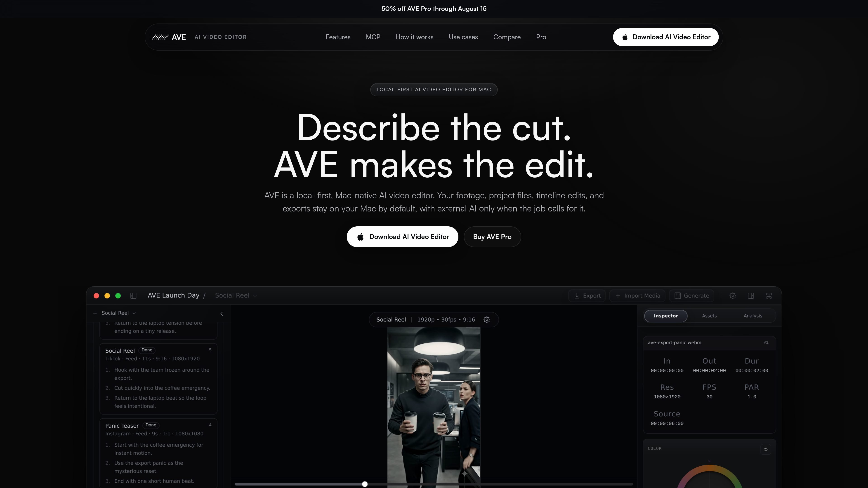Image resolution: width=868 pixels, height=488 pixels.
Task: Reset color with the undo icon
Action: point(766,449)
